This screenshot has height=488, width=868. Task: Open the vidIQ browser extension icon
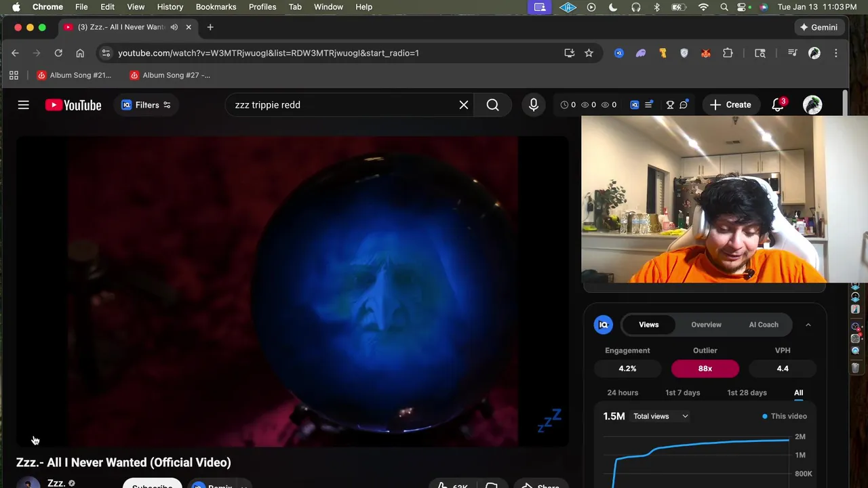pos(619,53)
